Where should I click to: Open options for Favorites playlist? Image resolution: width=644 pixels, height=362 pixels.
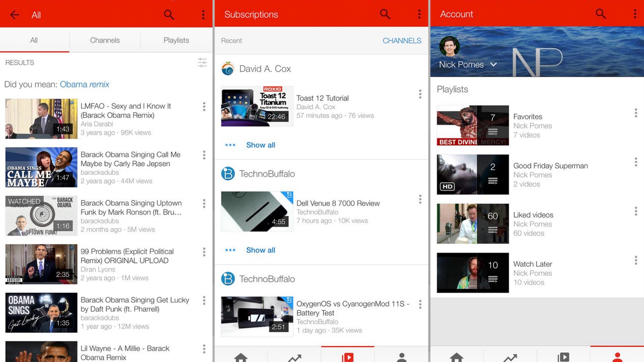(x=636, y=113)
